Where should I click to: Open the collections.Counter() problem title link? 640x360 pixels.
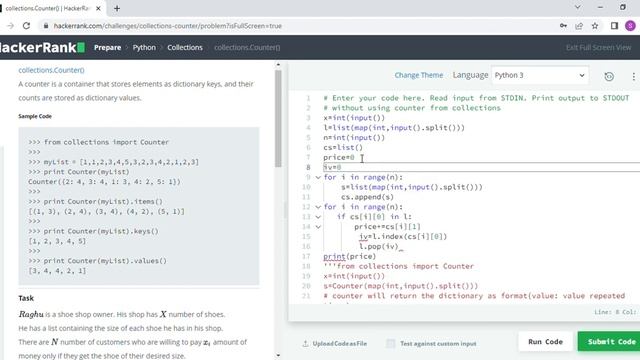51,70
